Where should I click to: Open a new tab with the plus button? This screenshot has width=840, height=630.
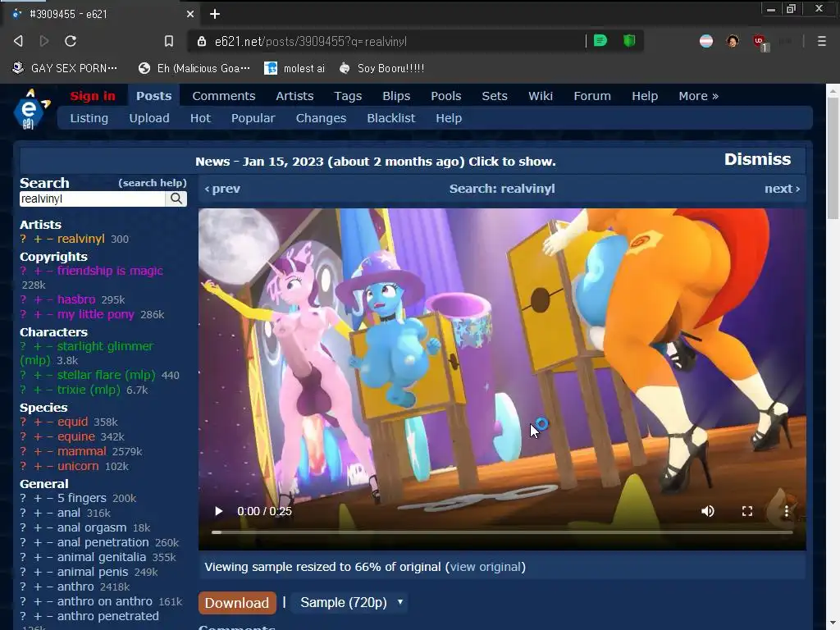coord(215,14)
